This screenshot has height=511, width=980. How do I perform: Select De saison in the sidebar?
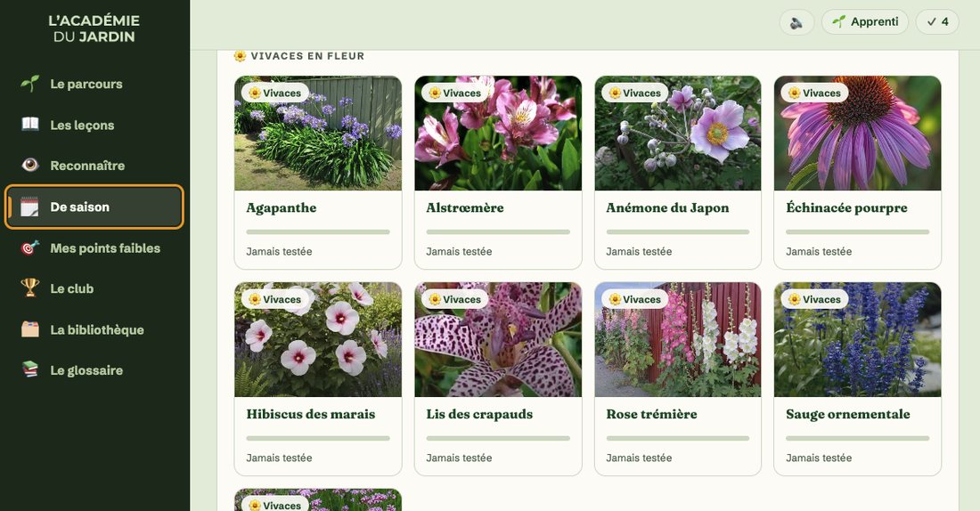pos(94,207)
